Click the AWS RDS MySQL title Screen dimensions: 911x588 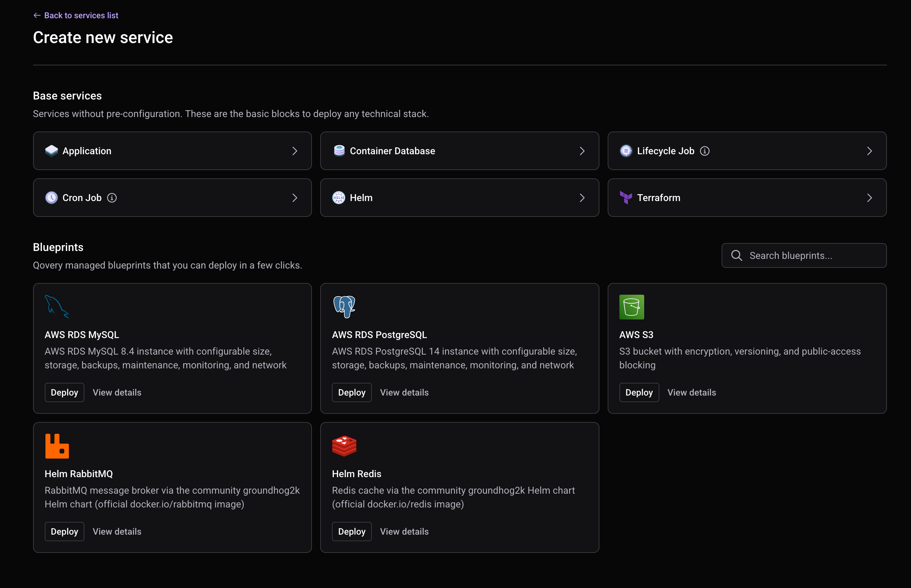[x=82, y=335]
